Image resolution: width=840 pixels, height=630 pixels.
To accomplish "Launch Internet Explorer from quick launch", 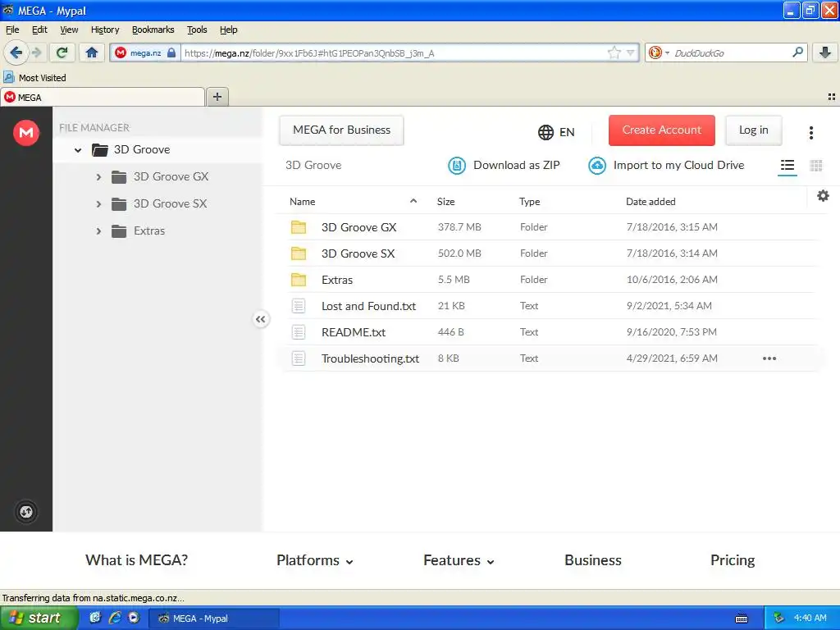I will (115, 618).
